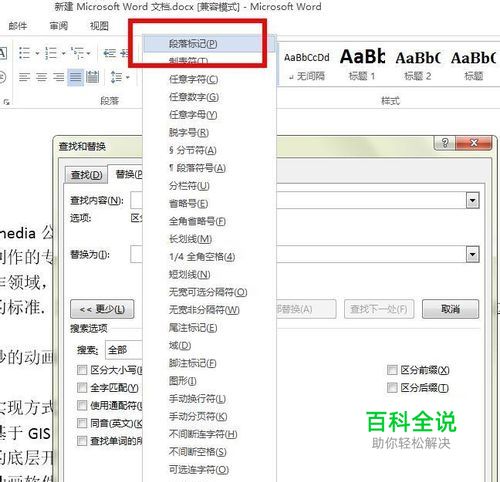Select 图形(I) menu entry
Screen dimensions: 500x482
(x=209, y=381)
